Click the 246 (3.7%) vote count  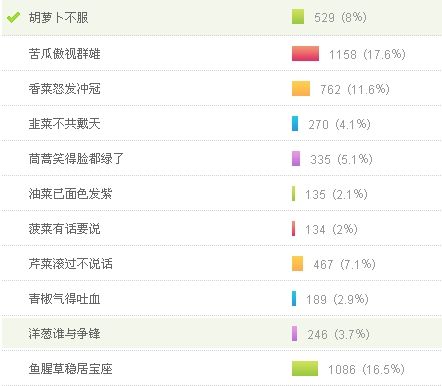338,334
